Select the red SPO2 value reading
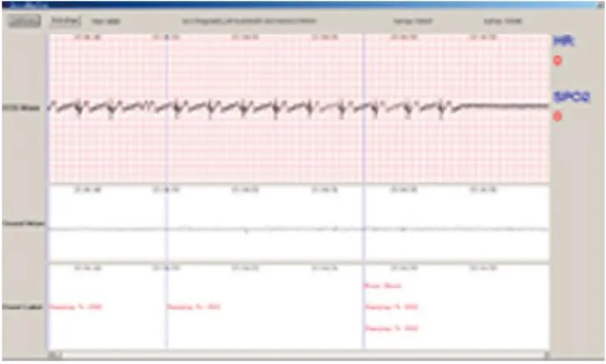Image resolution: width=606 pixels, height=364 pixels. pyautogui.click(x=558, y=116)
